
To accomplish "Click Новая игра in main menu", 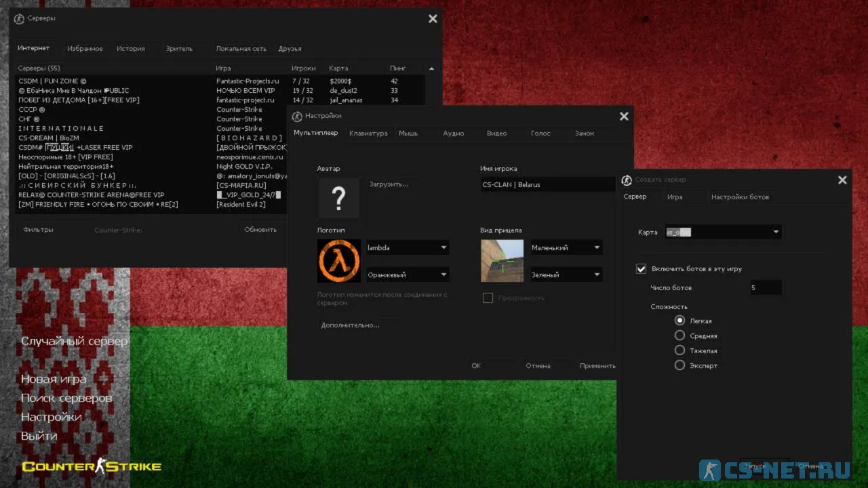I will coord(54,379).
